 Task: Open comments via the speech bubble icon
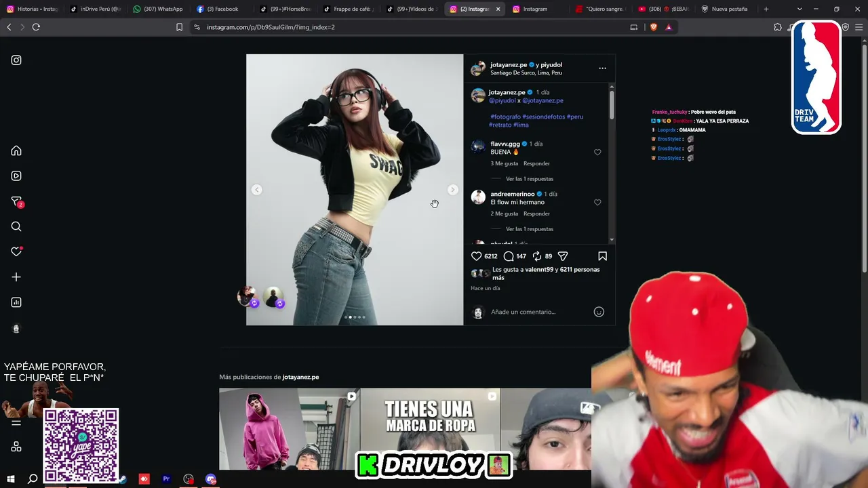(509, 256)
